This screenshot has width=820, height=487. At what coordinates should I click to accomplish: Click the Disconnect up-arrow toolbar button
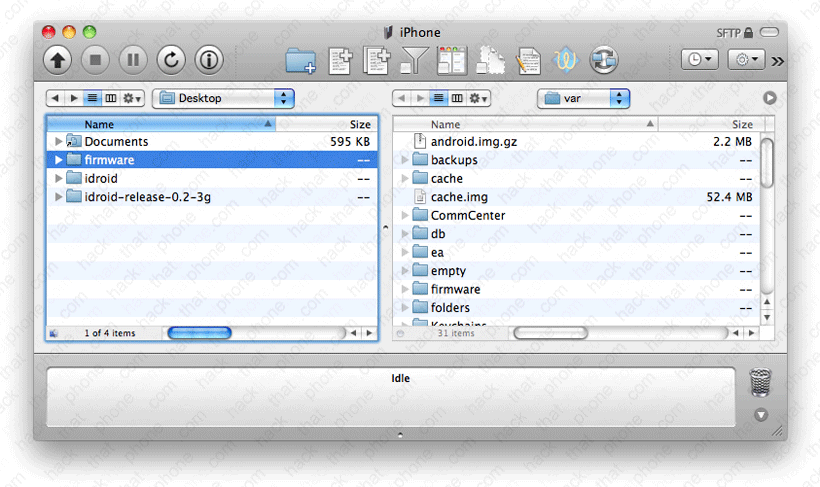pos(58,60)
